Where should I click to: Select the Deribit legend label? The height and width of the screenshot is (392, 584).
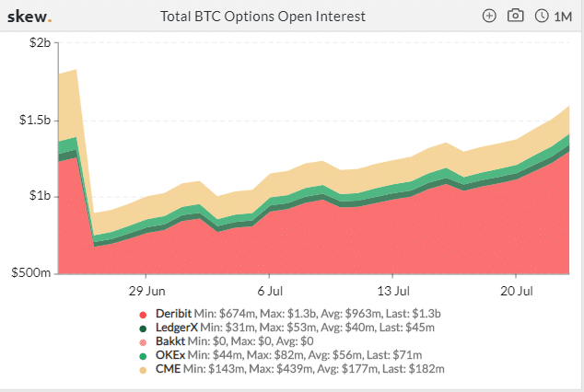point(173,314)
